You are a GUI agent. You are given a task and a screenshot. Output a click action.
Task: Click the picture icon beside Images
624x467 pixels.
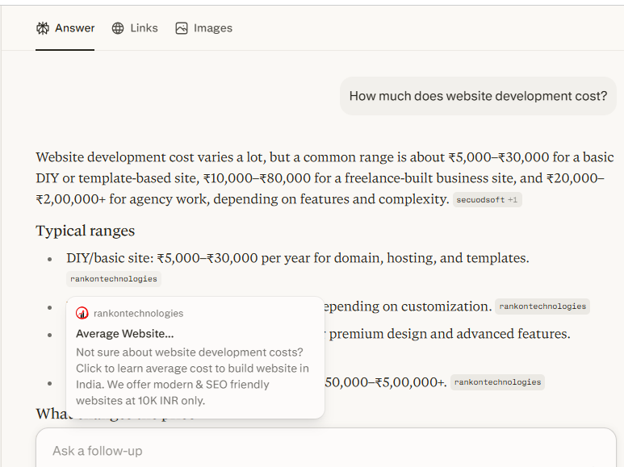point(181,28)
